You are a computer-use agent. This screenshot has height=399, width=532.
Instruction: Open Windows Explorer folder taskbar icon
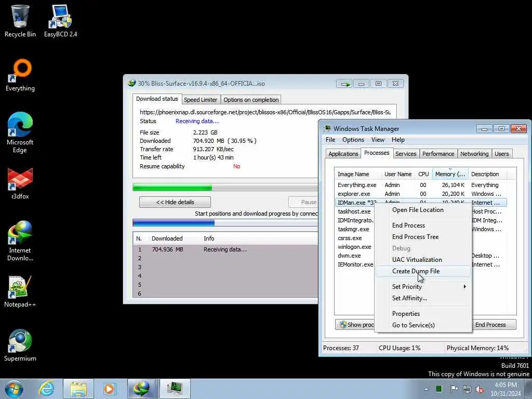tap(78, 389)
